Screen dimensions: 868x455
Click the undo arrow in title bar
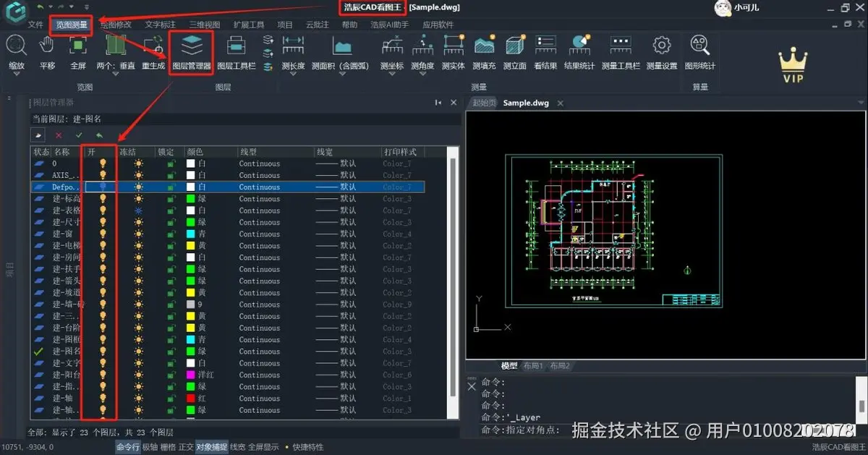tap(41, 6)
